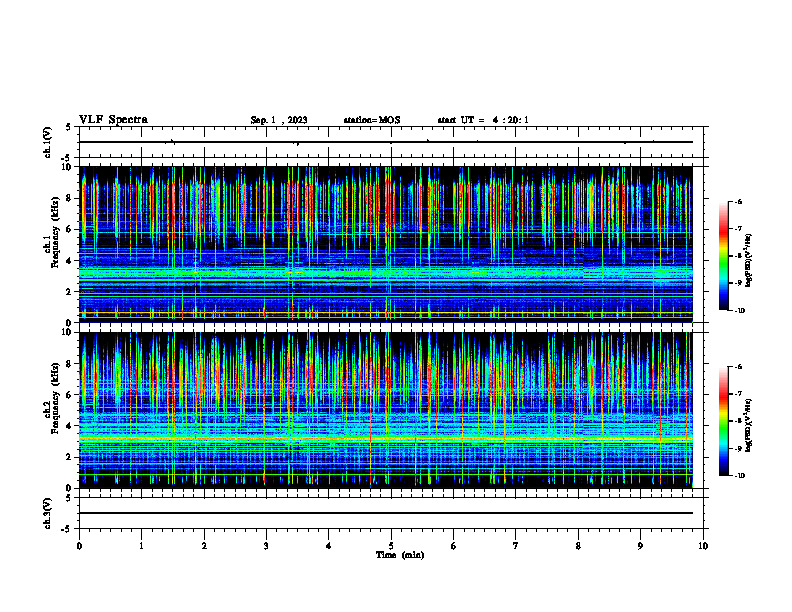This screenshot has height=612, width=792.
Task: Click the ch.2 color scale log(PSD) units label
Action: [x=748, y=425]
